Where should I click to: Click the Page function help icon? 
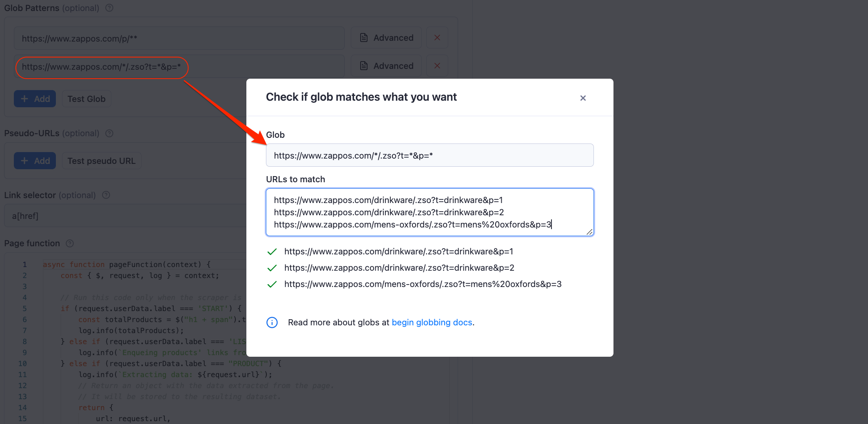pyautogui.click(x=69, y=243)
